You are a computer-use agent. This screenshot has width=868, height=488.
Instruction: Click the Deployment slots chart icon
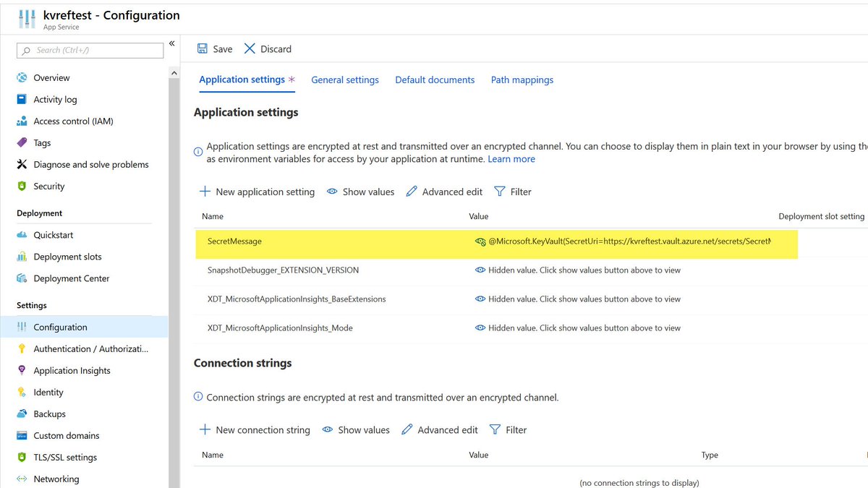[21, 257]
